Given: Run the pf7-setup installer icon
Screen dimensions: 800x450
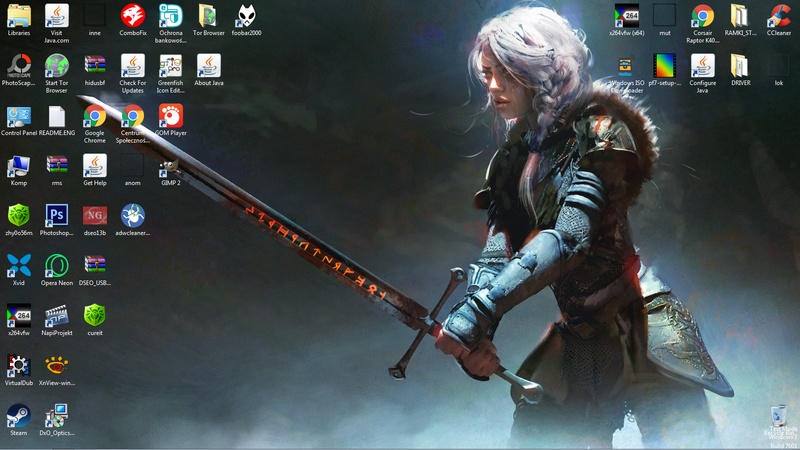Looking at the screenshot, I should (x=664, y=66).
